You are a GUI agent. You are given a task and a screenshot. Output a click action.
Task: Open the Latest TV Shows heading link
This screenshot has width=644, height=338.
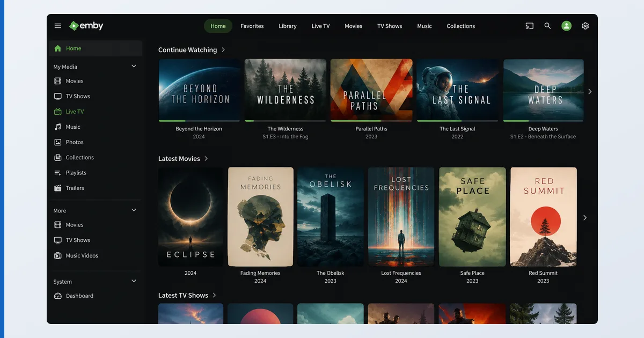183,296
